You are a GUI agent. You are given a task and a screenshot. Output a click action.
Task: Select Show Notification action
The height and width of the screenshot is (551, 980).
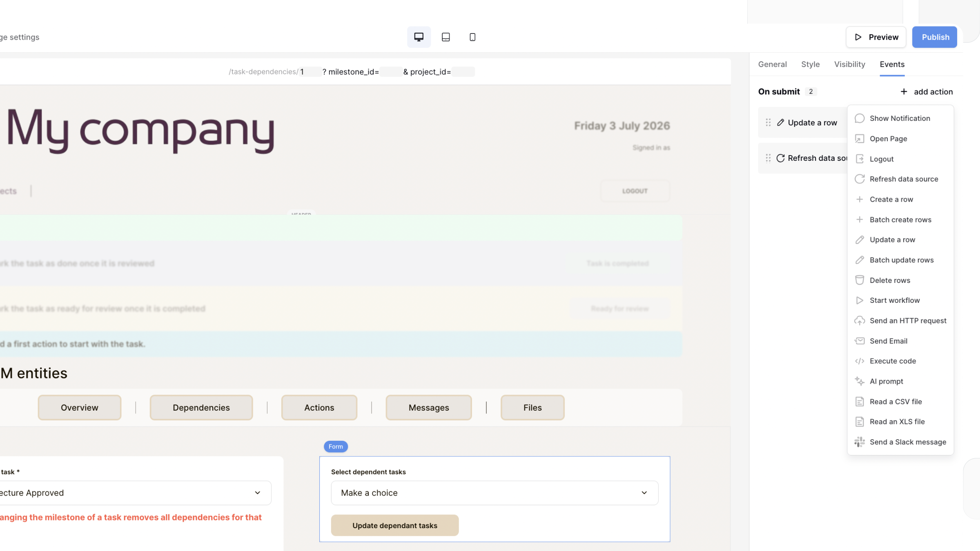[x=900, y=118]
